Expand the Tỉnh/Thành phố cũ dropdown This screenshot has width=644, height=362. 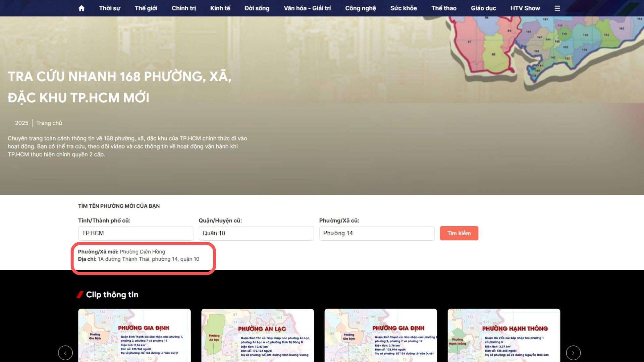pos(136,233)
